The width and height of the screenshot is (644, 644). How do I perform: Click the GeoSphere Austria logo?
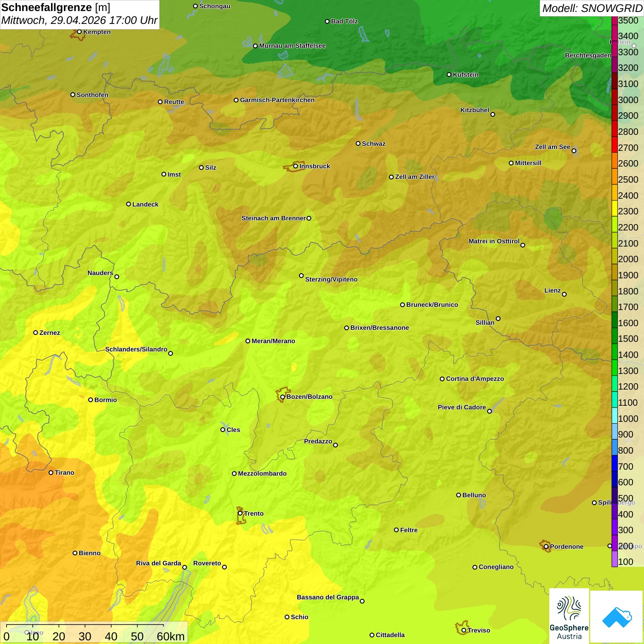click(569, 616)
